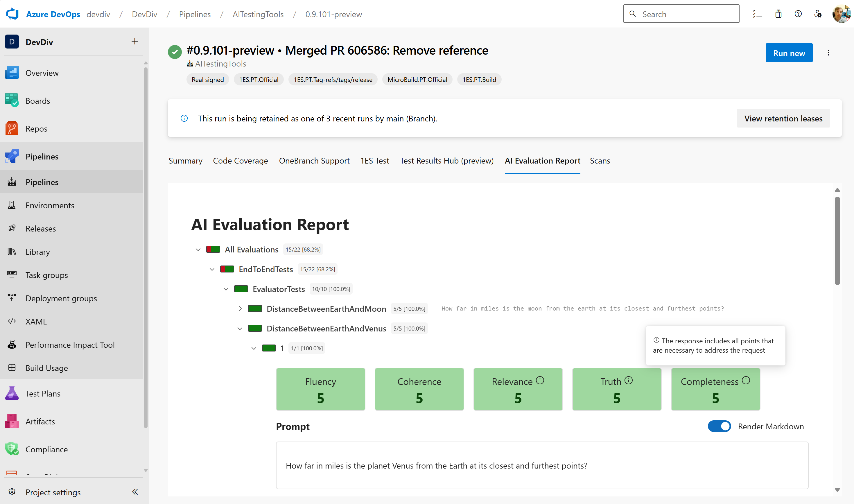
Task: Click the Relevance info icon
Action: pyautogui.click(x=540, y=380)
